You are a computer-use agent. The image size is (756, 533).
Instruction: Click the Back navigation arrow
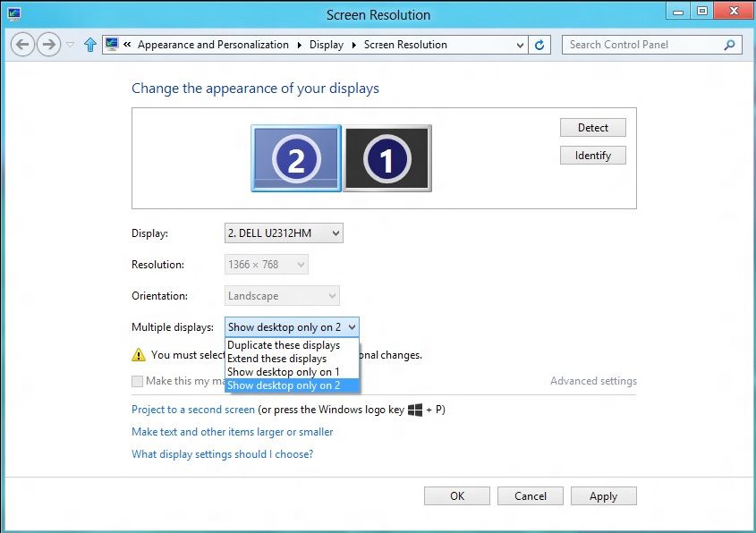[22, 45]
